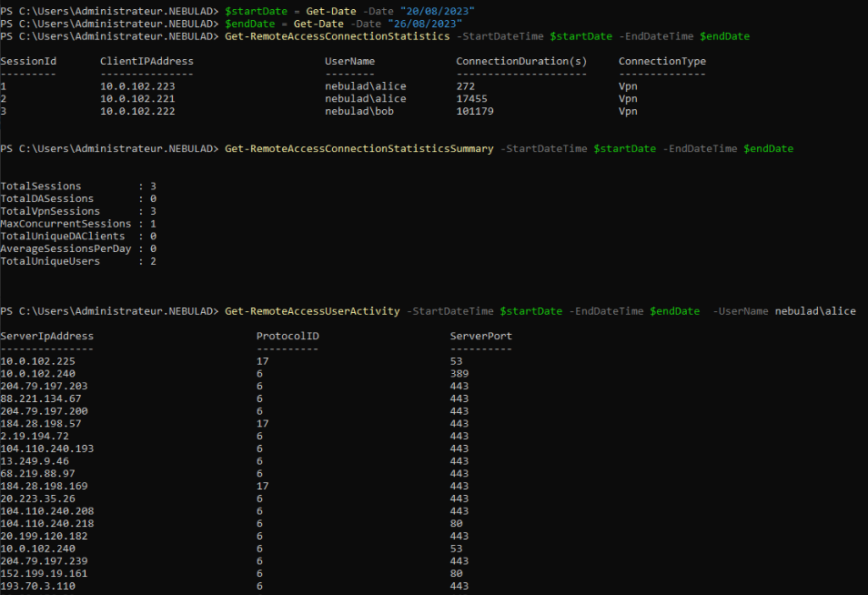This screenshot has height=595, width=868.
Task: Select client IP 10.0.102.222
Action: coord(137,111)
